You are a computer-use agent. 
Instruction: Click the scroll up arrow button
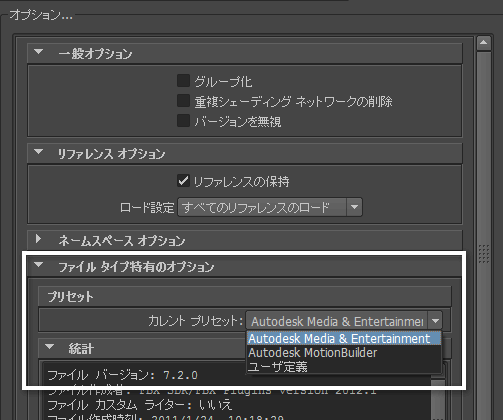484,43
